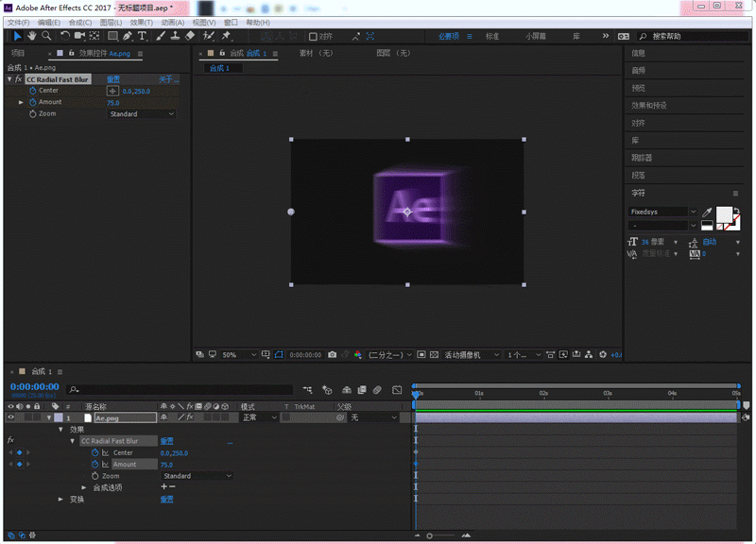The height and width of the screenshot is (544, 756).
Task: Expand the 变换 transform group
Action: pyautogui.click(x=61, y=499)
